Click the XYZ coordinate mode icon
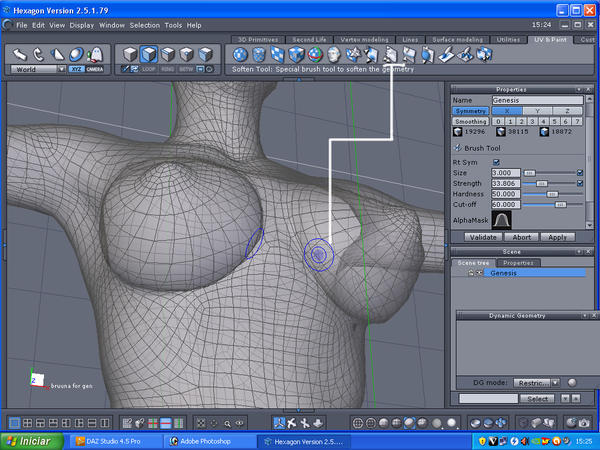Viewport: 600px width, 450px height. pos(76,69)
